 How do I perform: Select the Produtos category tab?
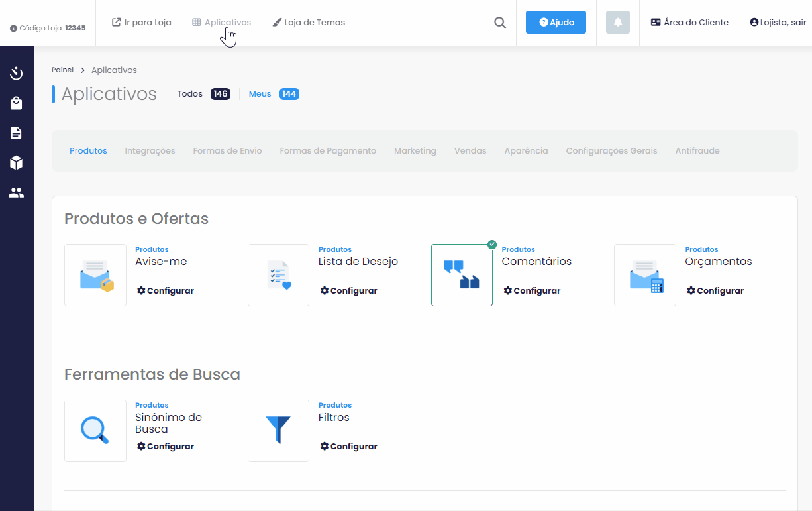(x=88, y=151)
